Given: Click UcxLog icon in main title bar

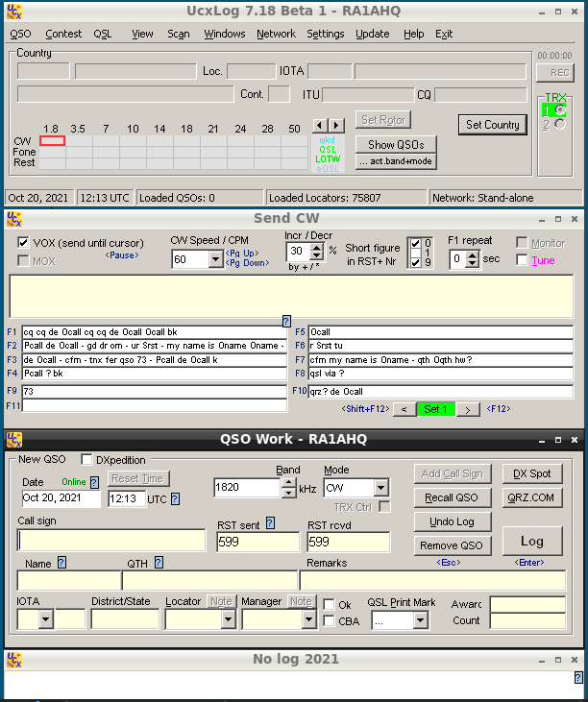Looking at the screenshot, I should click(x=13, y=12).
